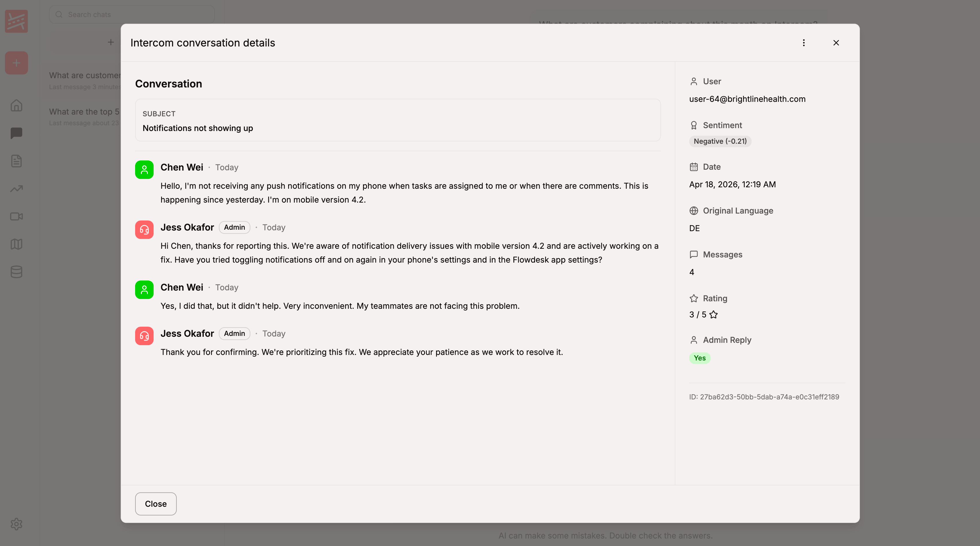Click the original language value 'DE'

[x=694, y=228]
